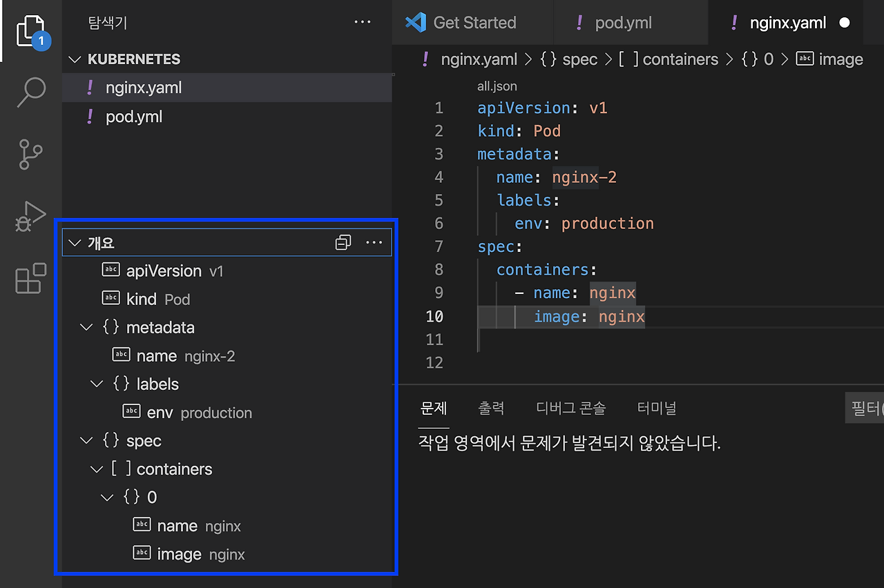Click the abc icon next to apiVersion outline item
The height and width of the screenshot is (588, 884).
110,270
